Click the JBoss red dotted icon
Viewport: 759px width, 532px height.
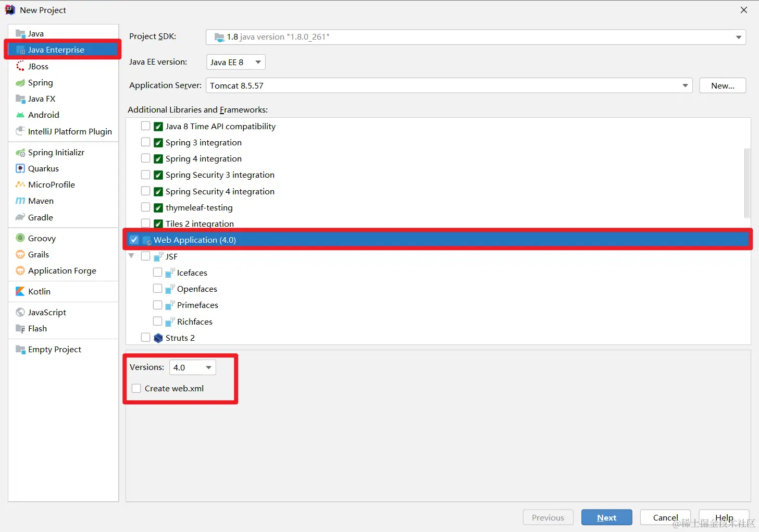tap(20, 66)
